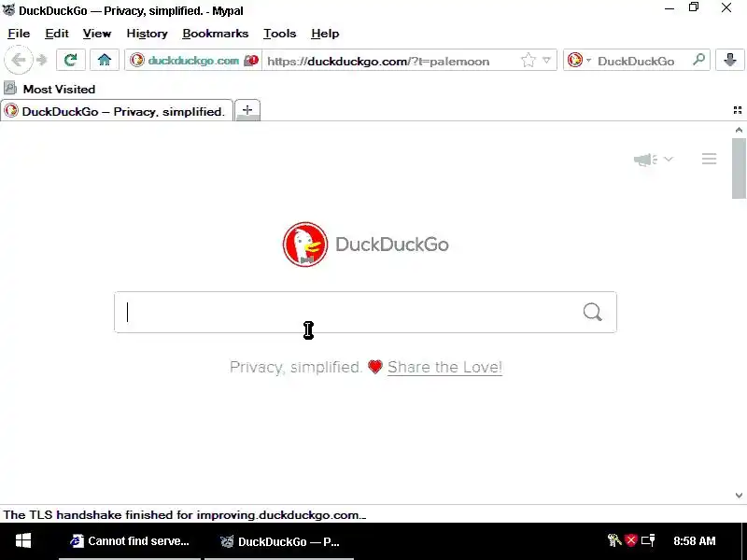Open the Bookmarks menu
Viewport: 747px width, 560px height.
[x=216, y=34]
